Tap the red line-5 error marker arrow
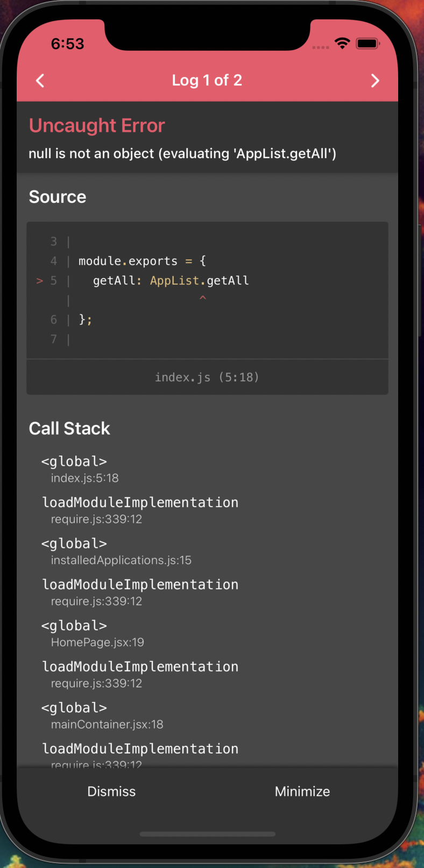424x868 pixels. (39, 280)
